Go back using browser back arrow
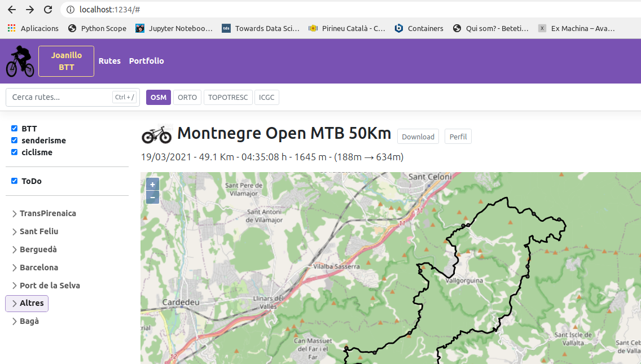This screenshot has width=641, height=364. (12, 10)
